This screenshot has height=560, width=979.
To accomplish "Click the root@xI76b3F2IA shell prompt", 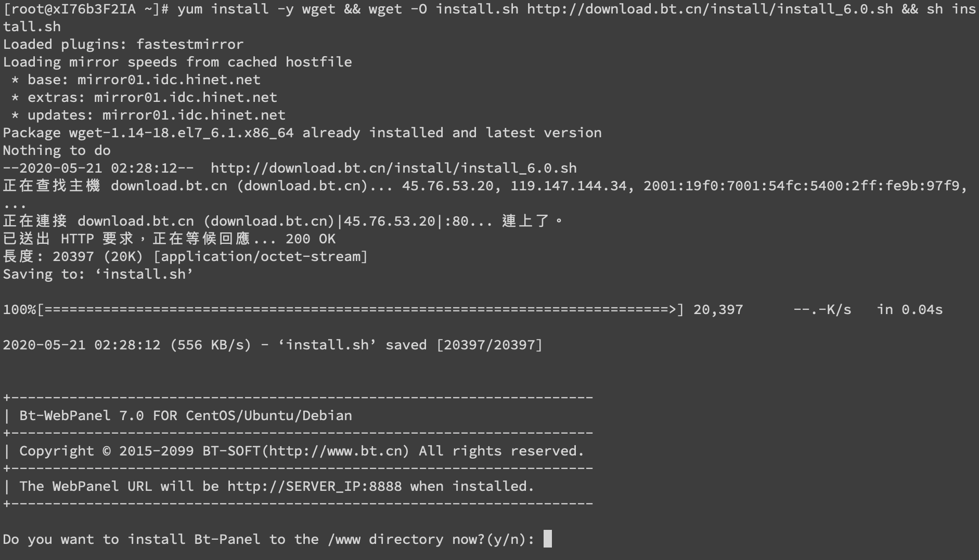I will (85, 9).
